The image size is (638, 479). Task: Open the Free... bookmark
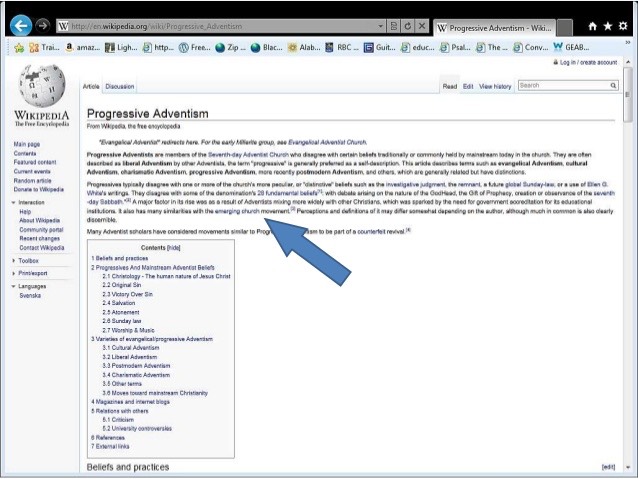(x=195, y=48)
